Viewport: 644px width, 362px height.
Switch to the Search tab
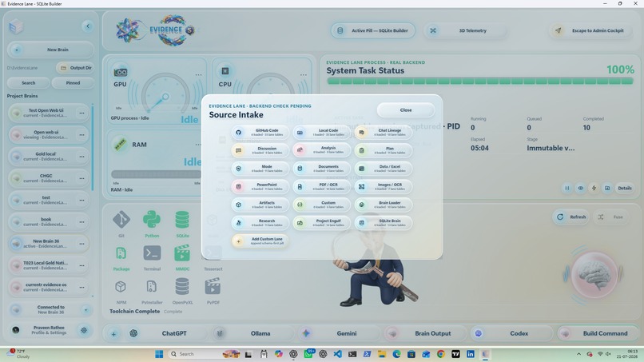tap(28, 83)
